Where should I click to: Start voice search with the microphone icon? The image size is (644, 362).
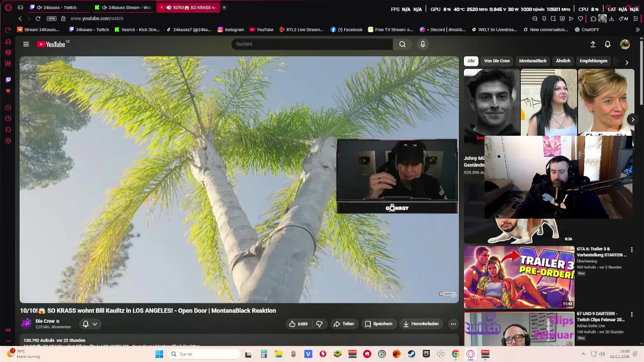click(423, 44)
